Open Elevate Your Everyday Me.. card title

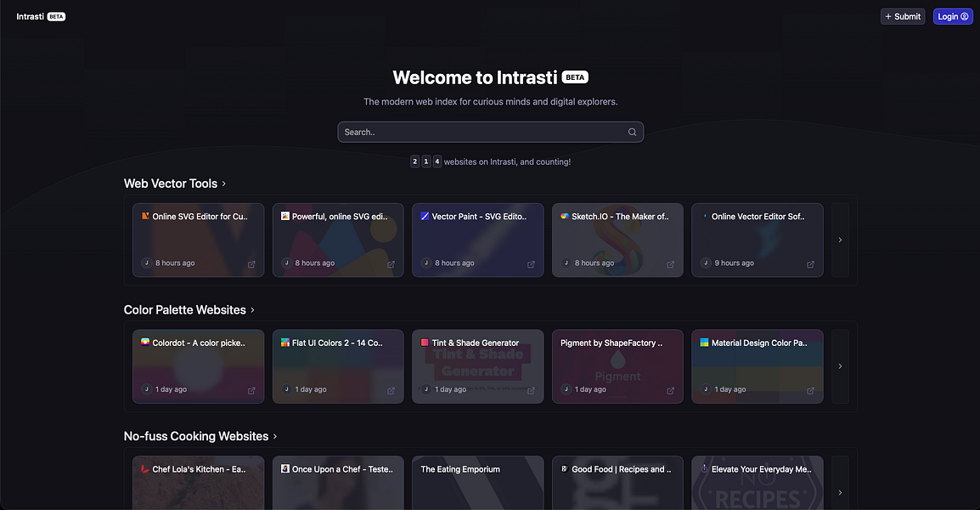click(761, 469)
